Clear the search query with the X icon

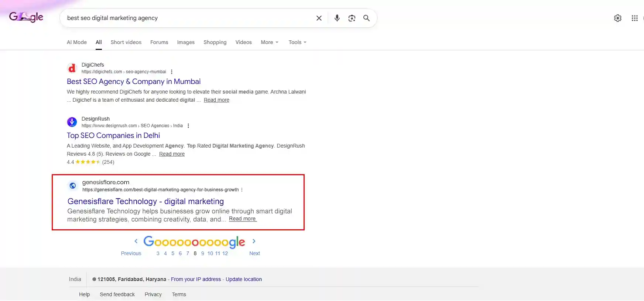pos(319,18)
